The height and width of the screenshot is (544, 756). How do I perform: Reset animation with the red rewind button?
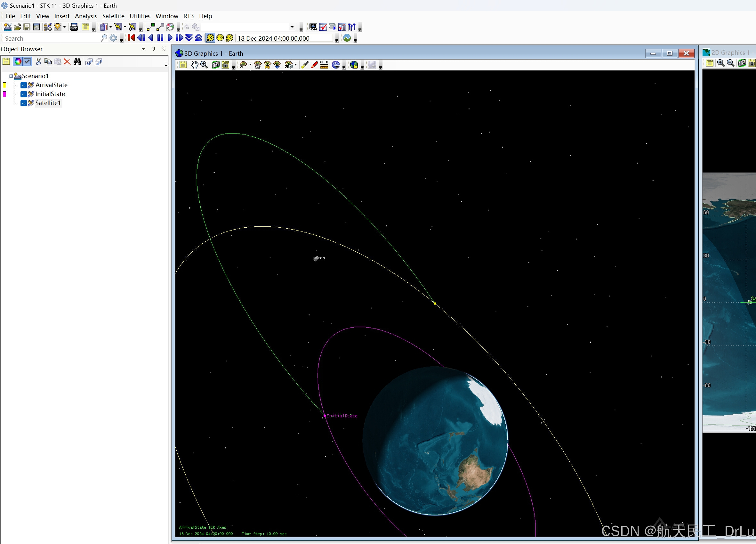131,38
